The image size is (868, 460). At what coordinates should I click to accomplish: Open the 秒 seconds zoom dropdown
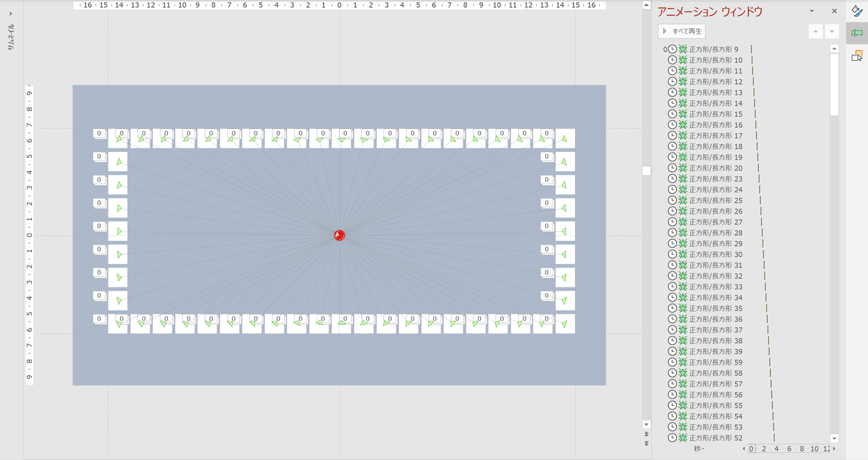(700, 449)
